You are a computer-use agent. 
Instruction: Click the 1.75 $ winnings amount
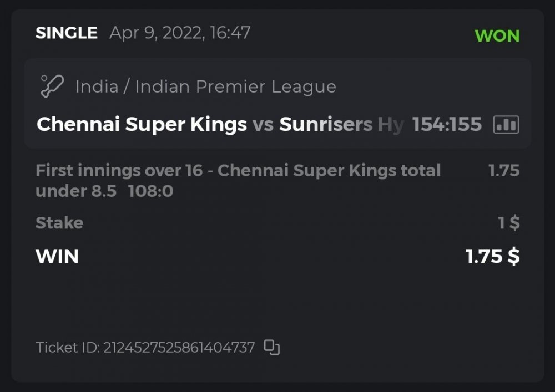492,256
